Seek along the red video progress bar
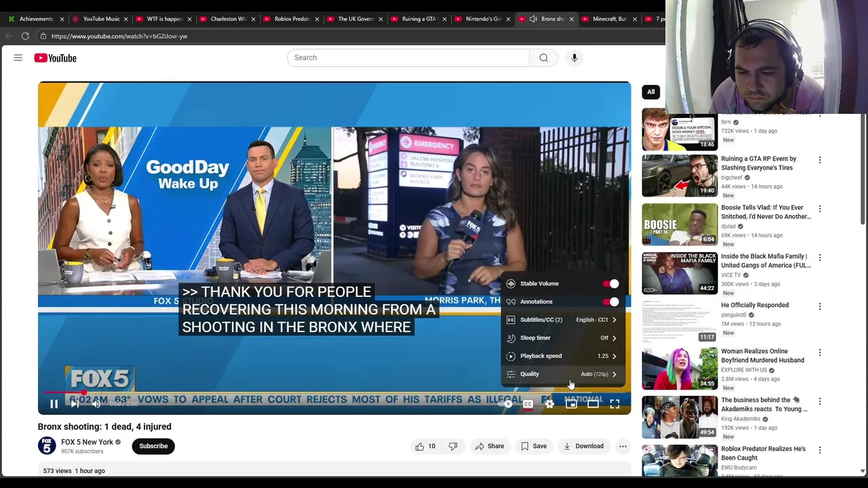This screenshot has width=868, height=488. click(x=334, y=392)
